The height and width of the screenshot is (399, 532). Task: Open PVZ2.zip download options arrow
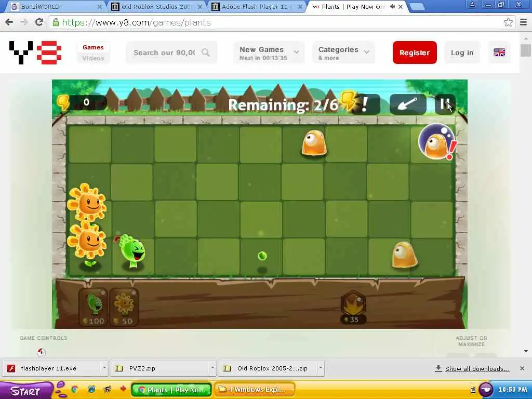point(212,368)
